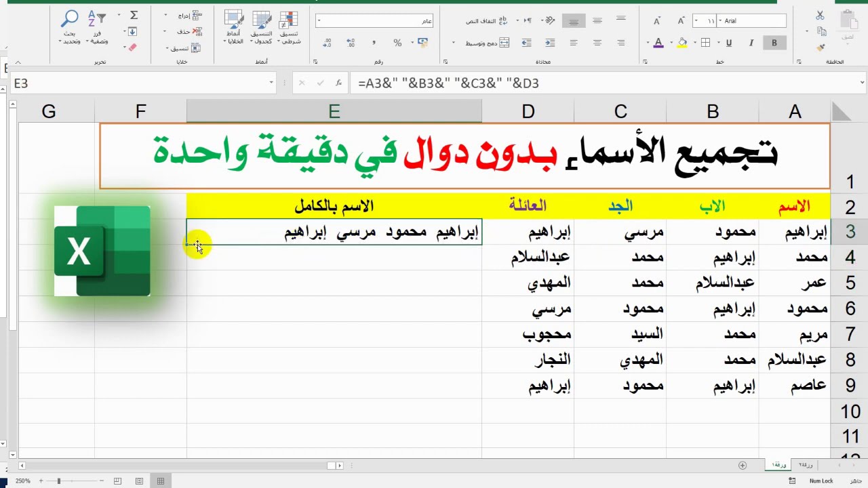Expand the formula bar chevron
This screenshot has width=868, height=488.
click(862, 83)
